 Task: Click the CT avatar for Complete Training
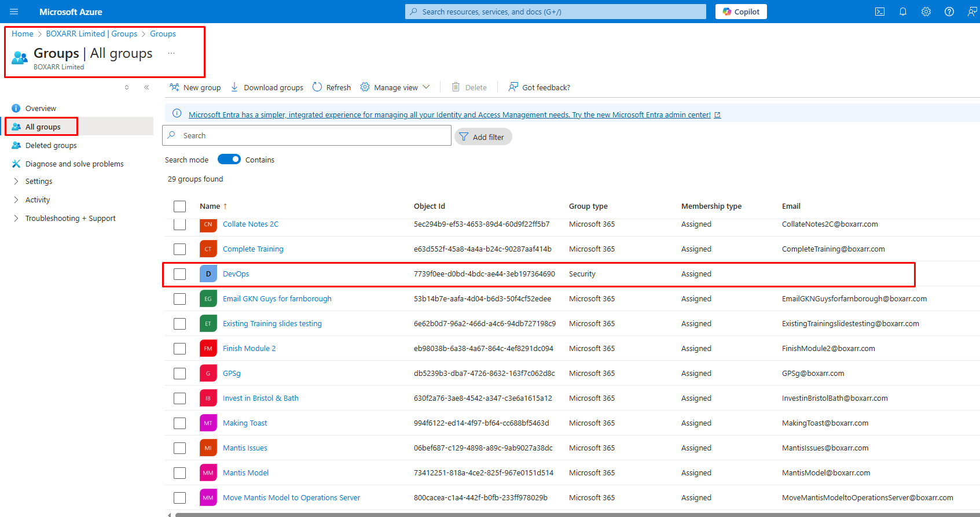point(208,249)
